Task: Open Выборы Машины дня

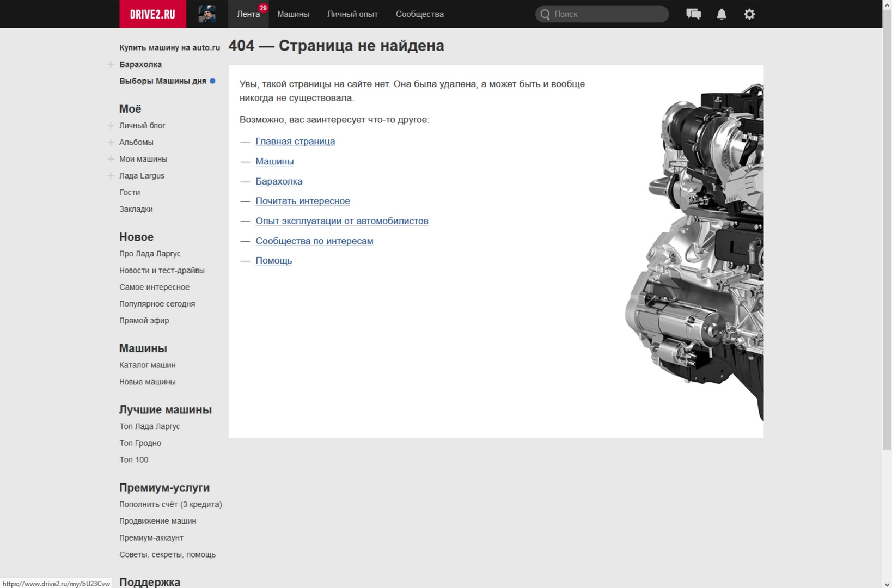Action: point(163,81)
